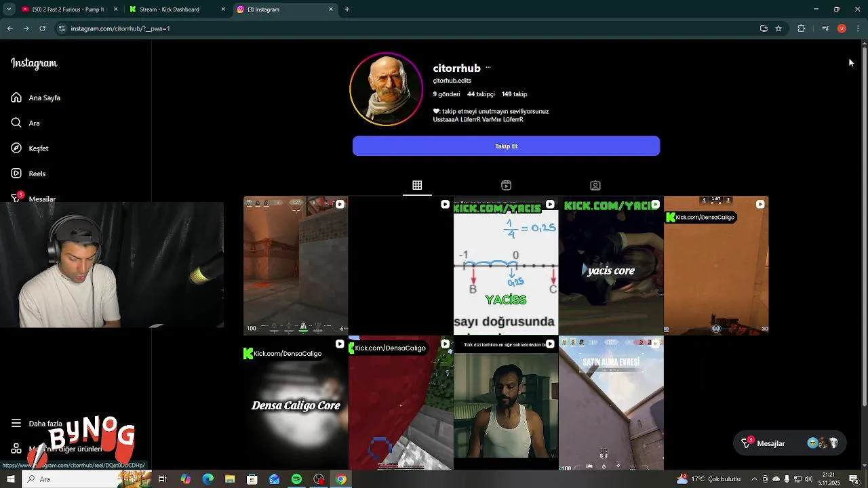Viewport: 868px width, 488px height.
Task: Click the Windows taskbar Ara search box
Action: [x=88, y=479]
